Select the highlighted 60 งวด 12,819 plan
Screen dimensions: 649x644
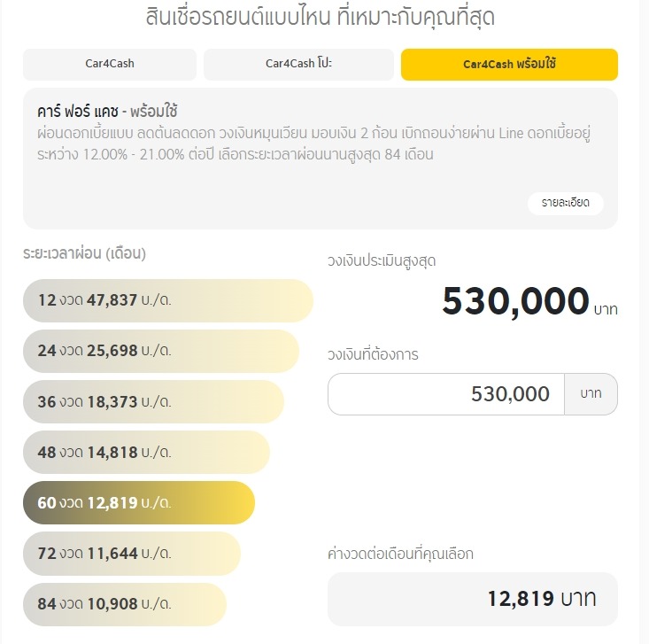point(139,503)
